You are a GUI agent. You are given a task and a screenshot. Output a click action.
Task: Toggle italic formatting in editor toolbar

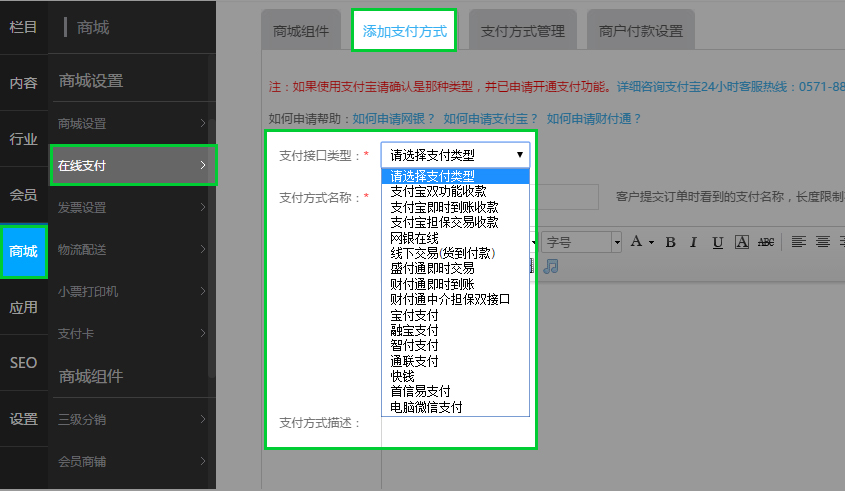point(693,242)
